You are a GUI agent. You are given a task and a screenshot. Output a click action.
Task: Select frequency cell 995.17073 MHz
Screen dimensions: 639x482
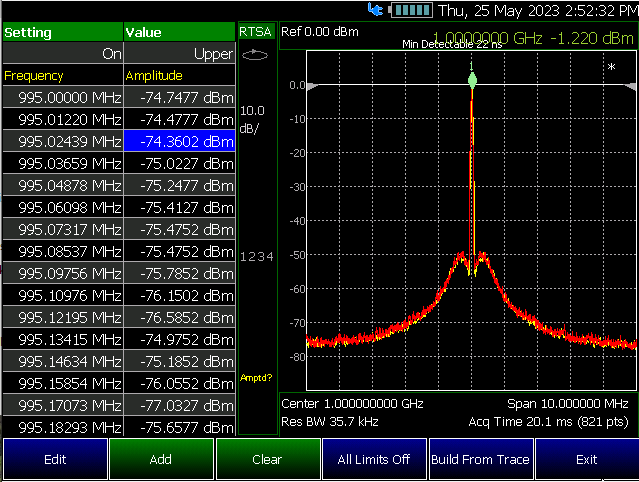click(63, 405)
